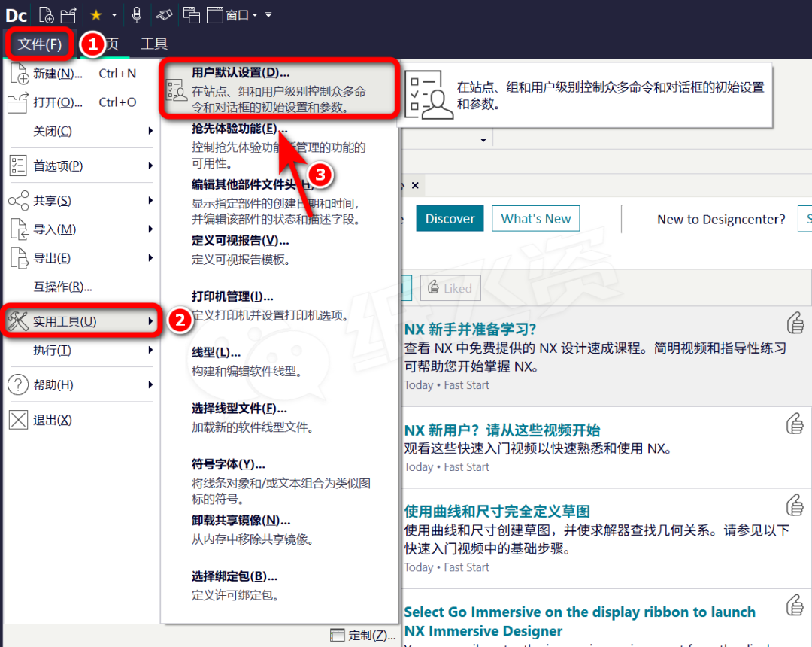The image size is (812, 647).
Task: Switch to the 工具 tab
Action: pos(154,44)
